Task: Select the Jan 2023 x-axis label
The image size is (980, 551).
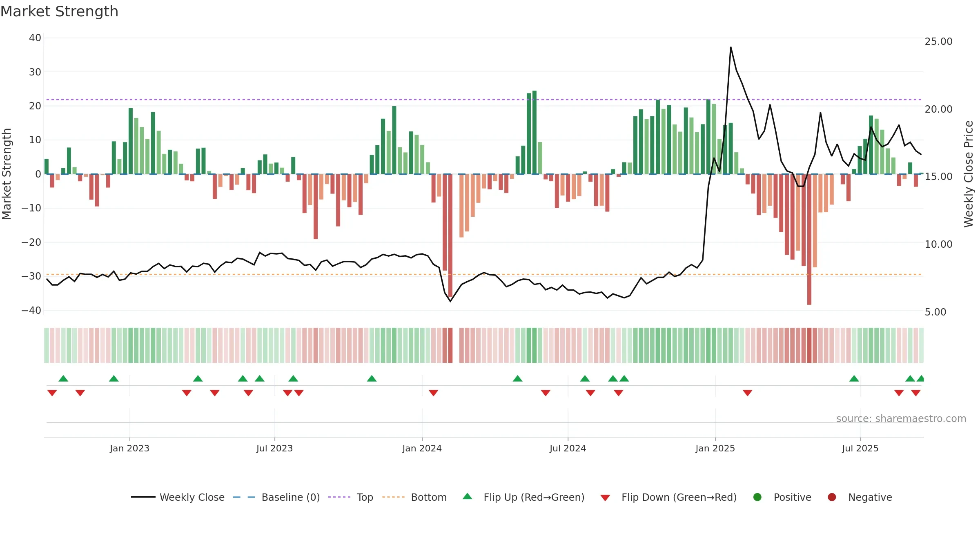Action: coord(129,448)
